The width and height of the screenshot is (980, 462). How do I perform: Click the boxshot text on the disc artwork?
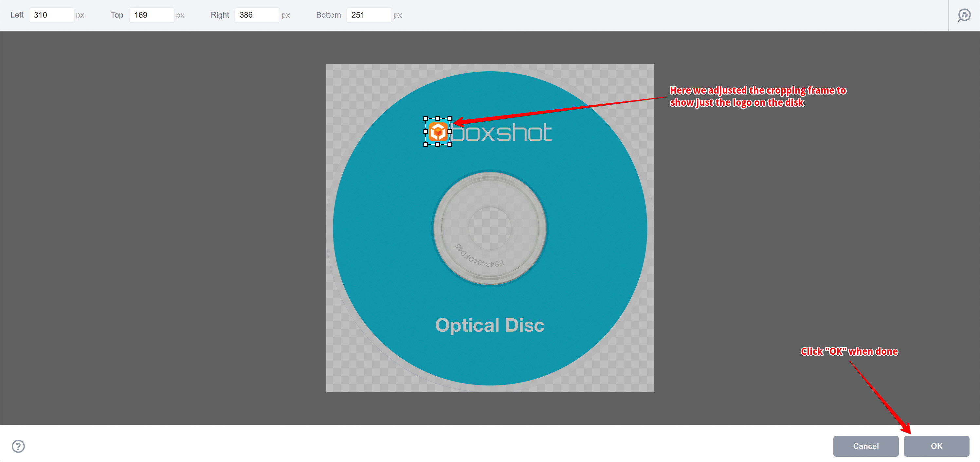[x=502, y=132]
